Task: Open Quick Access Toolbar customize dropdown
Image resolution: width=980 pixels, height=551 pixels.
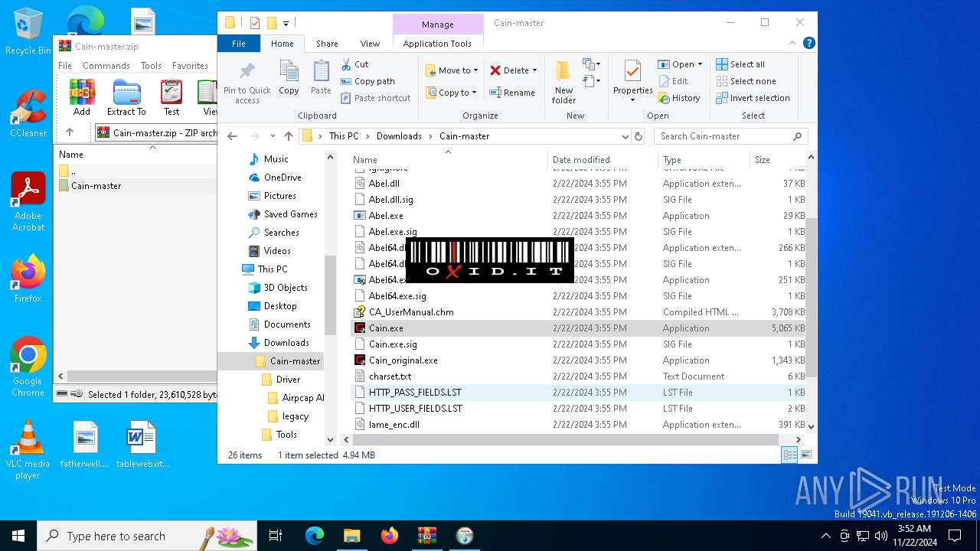Action: tap(286, 23)
